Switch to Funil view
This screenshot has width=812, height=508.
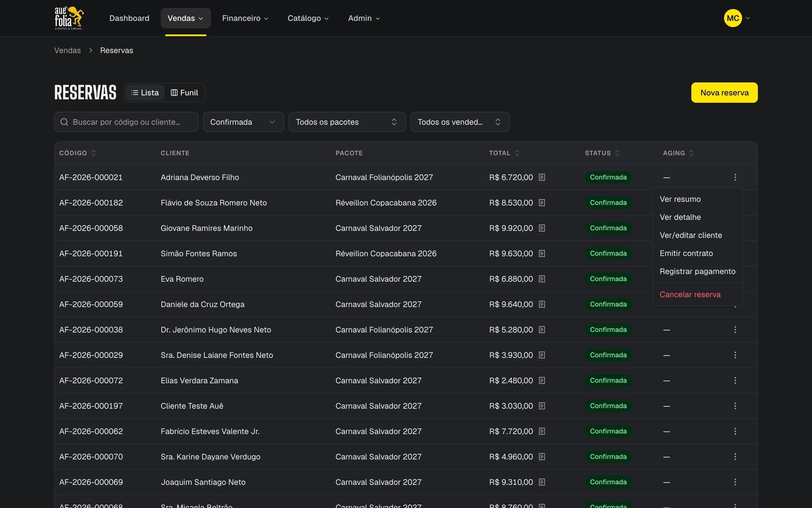pos(184,93)
